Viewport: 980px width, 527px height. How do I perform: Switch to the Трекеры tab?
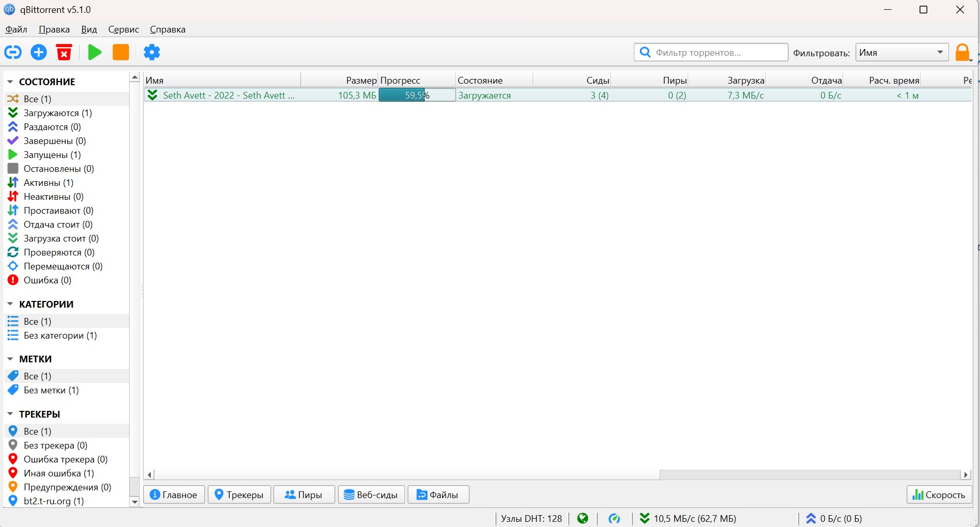239,494
